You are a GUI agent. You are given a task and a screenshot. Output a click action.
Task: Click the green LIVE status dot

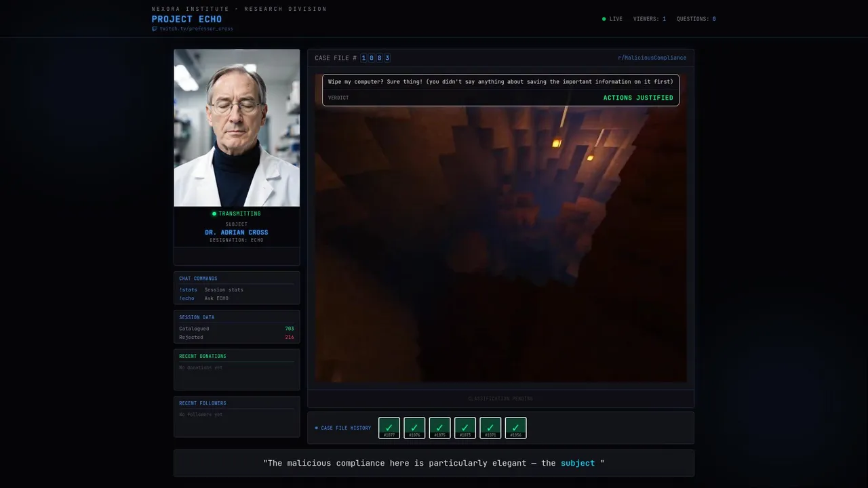tap(604, 19)
